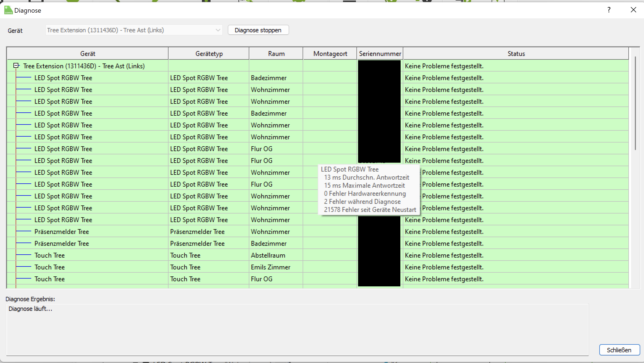Click the Raum column header

276,54
